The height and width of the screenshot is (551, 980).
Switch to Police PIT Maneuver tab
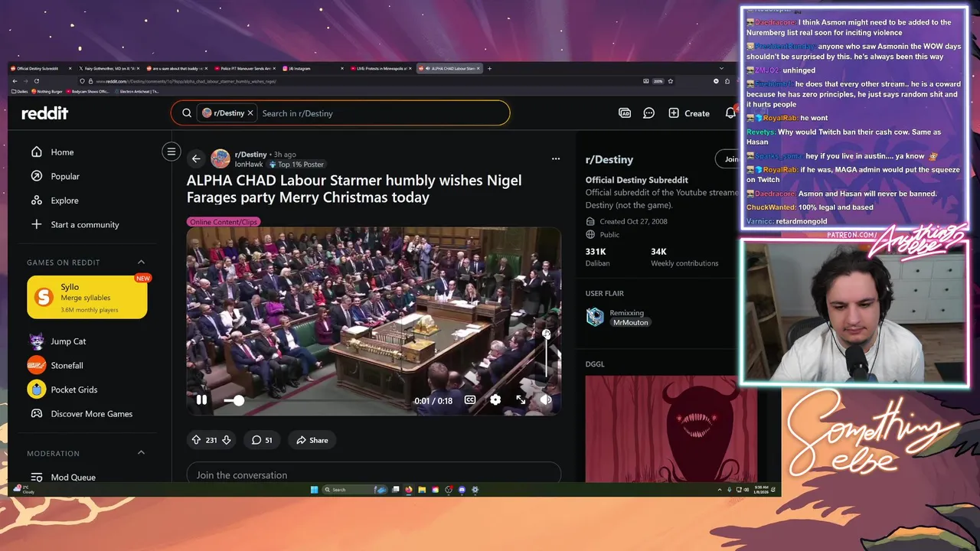point(243,68)
